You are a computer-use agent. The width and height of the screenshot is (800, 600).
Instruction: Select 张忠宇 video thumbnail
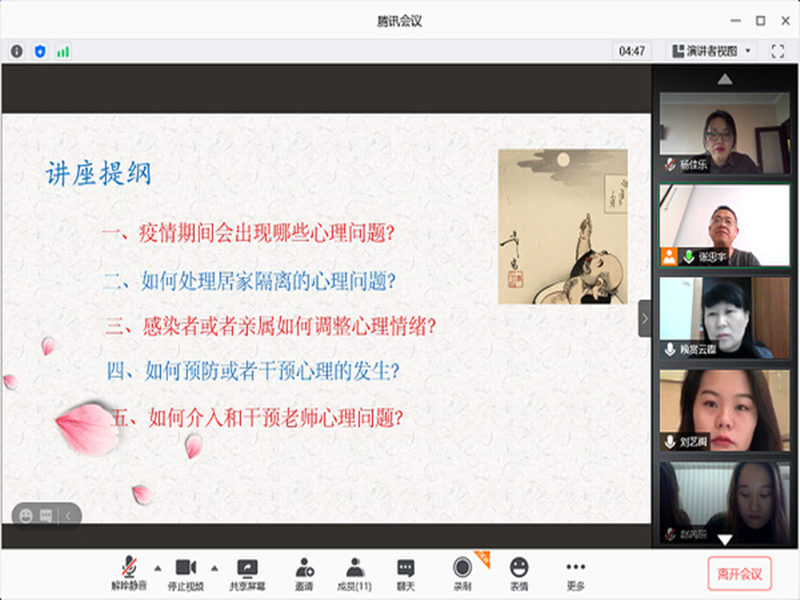click(x=724, y=225)
